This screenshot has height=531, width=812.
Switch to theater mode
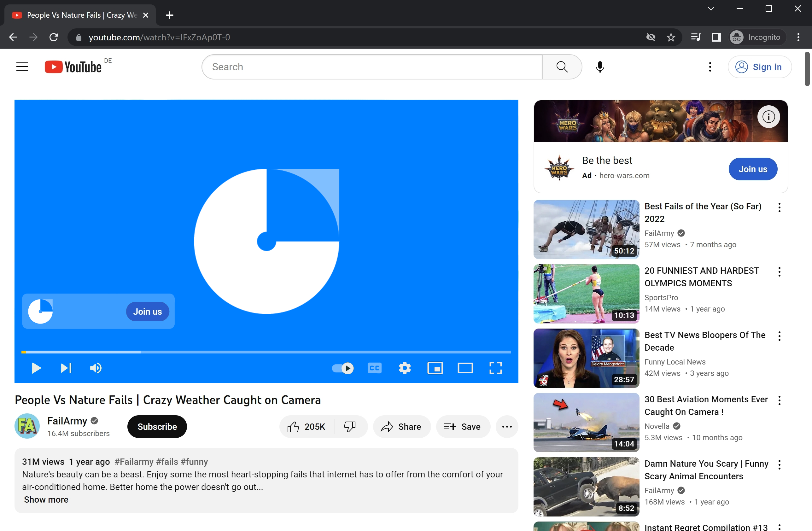pos(465,368)
